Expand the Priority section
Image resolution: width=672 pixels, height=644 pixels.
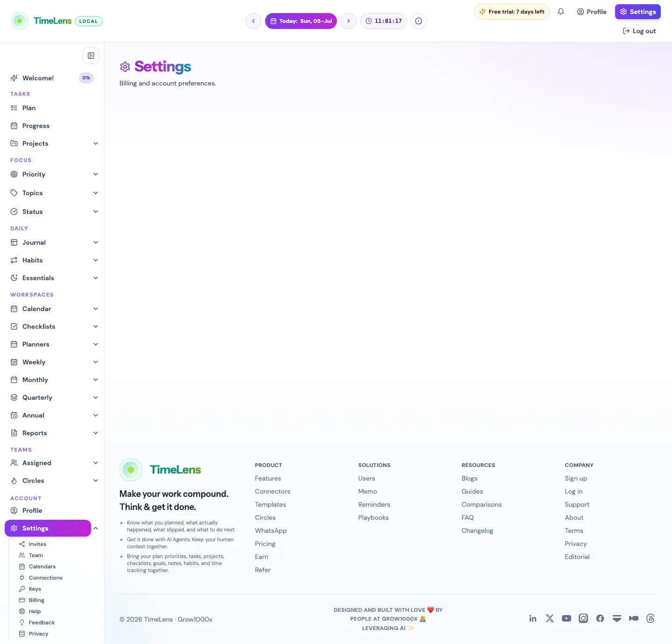(x=96, y=174)
